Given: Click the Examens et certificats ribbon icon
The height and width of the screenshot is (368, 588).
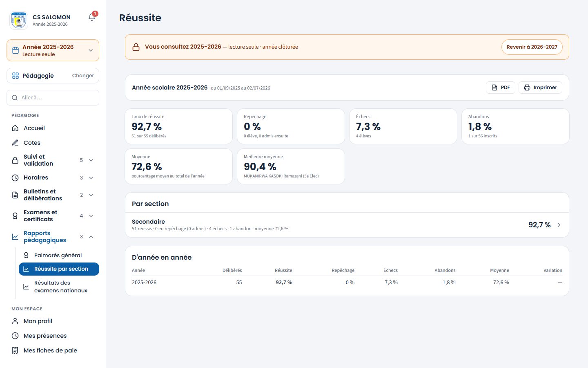Looking at the screenshot, I should coord(15,216).
